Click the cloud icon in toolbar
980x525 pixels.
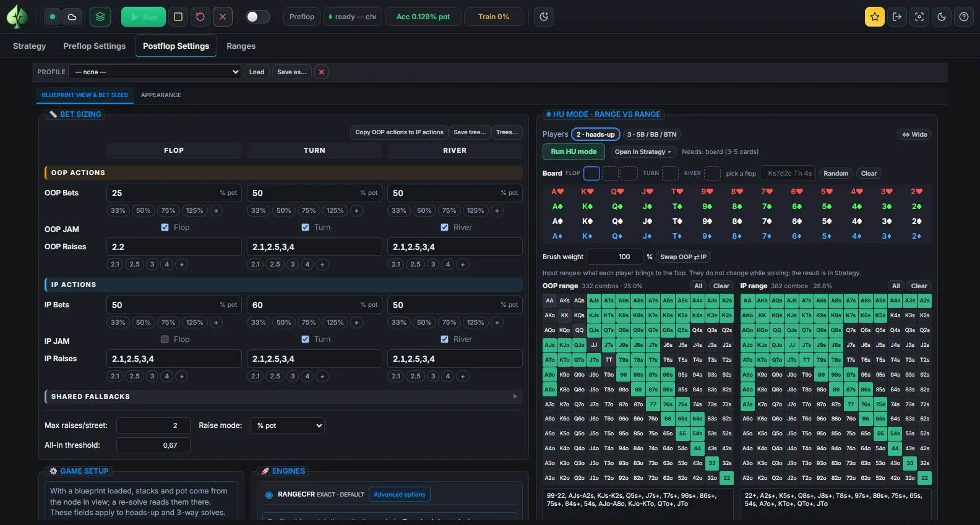(x=72, y=17)
